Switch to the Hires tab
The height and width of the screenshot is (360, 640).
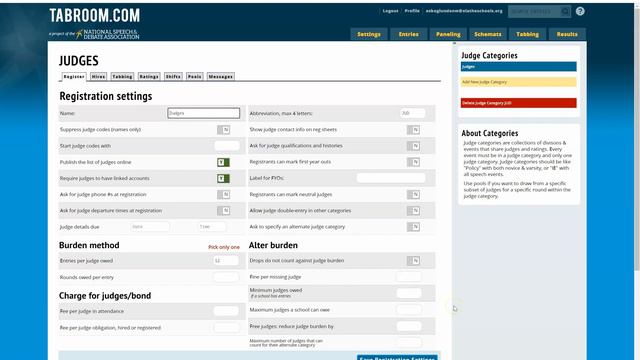coord(98,76)
